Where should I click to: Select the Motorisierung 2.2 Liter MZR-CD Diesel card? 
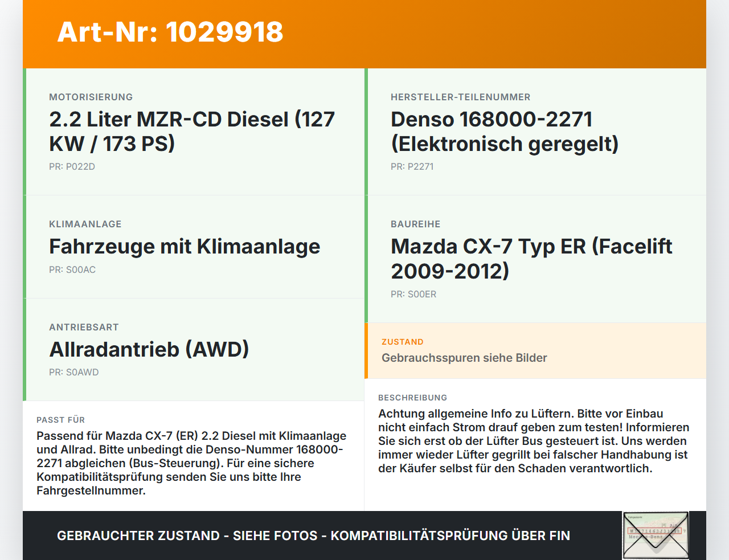coord(194,132)
